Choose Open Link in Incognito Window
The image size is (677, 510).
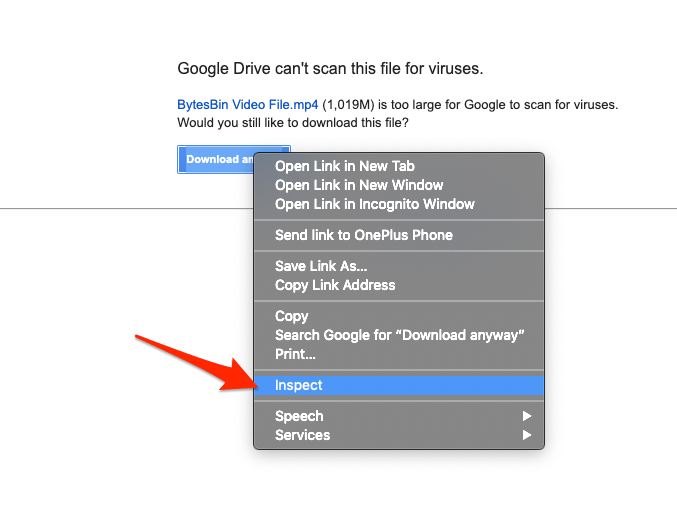pos(399,204)
